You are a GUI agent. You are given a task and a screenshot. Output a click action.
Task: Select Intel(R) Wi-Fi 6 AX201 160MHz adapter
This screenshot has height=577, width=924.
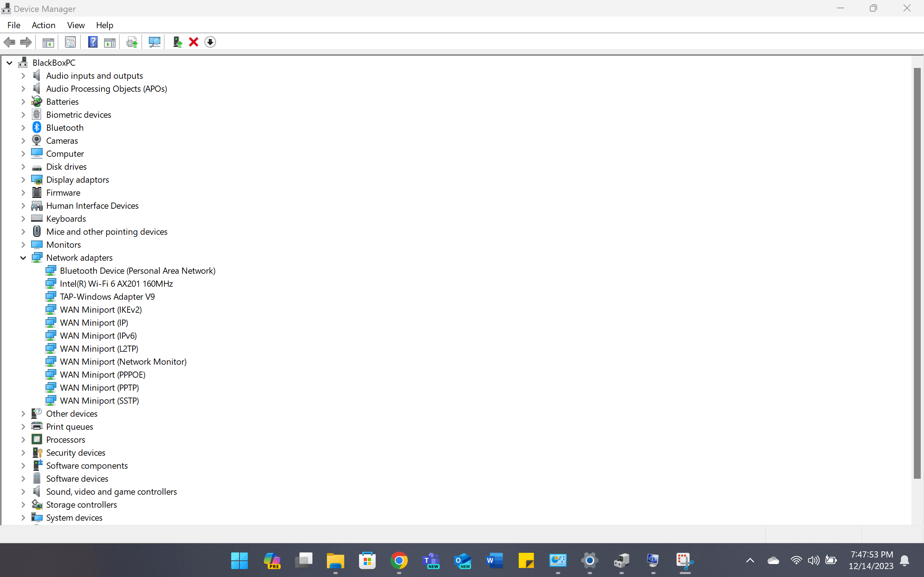pos(116,284)
